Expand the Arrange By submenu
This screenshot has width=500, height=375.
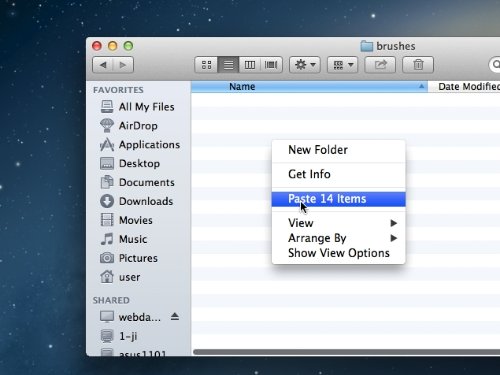click(x=339, y=238)
